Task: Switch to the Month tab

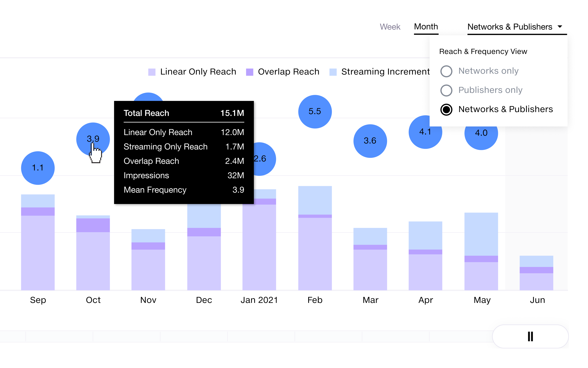Action: point(426,27)
